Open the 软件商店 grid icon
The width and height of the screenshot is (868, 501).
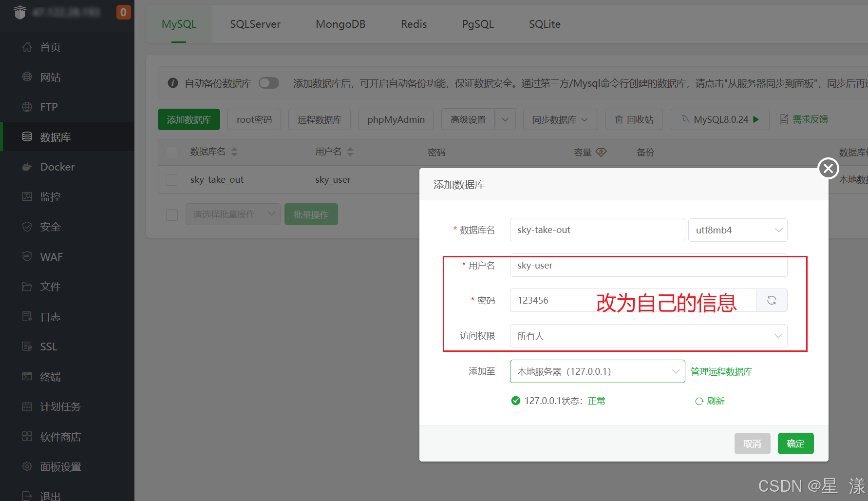(27, 437)
